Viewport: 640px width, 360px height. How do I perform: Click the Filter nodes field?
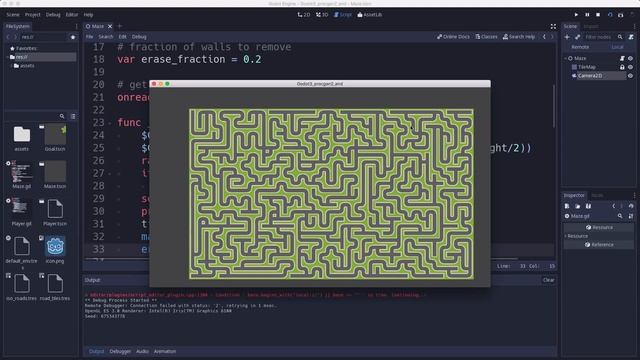(599, 37)
